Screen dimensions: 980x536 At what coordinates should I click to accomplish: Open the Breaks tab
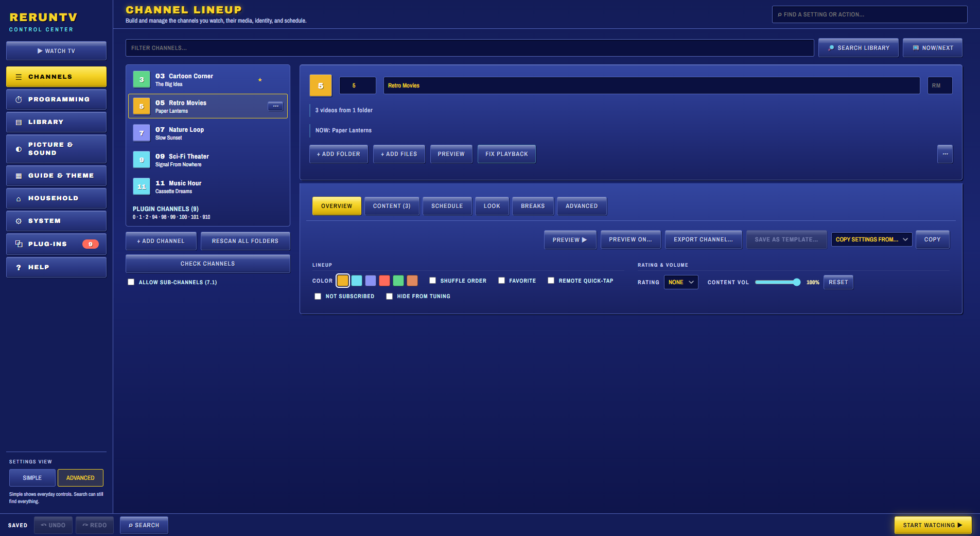(x=533, y=206)
